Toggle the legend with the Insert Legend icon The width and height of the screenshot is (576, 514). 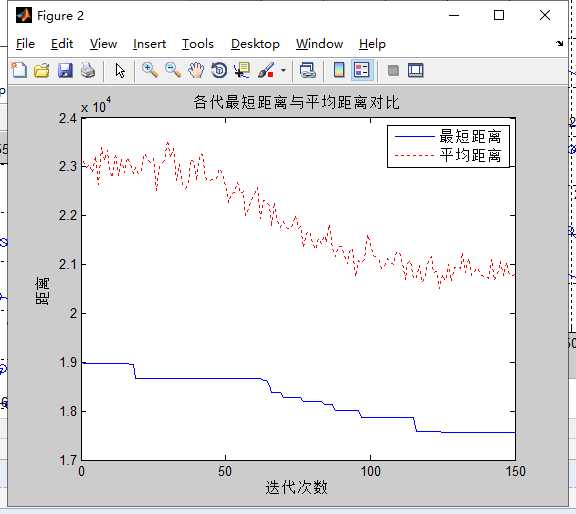[362, 70]
